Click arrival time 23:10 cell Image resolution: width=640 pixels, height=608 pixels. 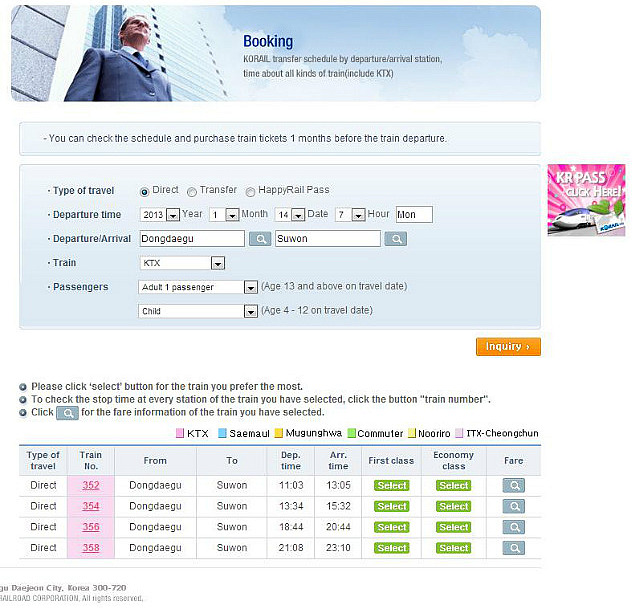point(338,548)
